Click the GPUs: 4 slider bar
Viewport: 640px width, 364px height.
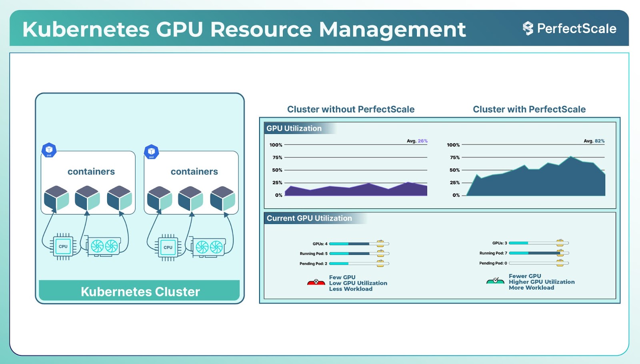359,244
